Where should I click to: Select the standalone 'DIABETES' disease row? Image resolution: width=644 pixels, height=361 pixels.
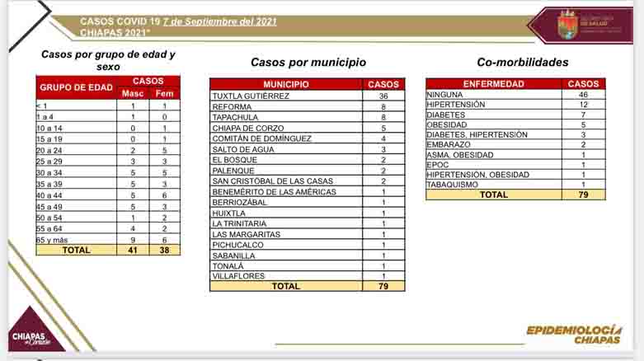pyautogui.click(x=515, y=115)
